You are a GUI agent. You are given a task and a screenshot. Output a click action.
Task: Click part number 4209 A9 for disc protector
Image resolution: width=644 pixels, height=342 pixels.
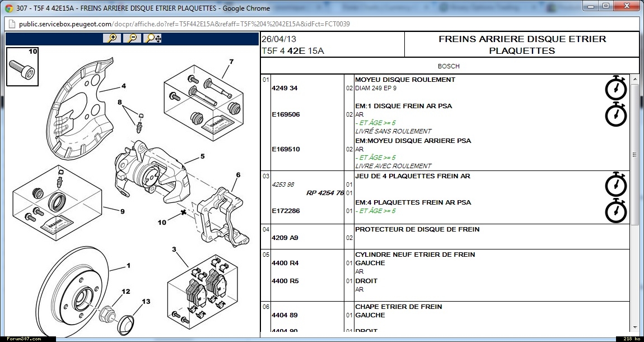[x=284, y=238]
